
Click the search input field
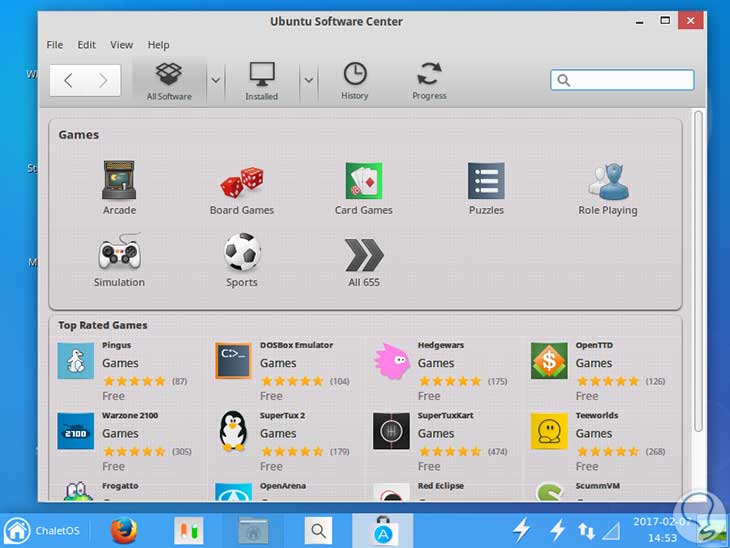point(622,80)
